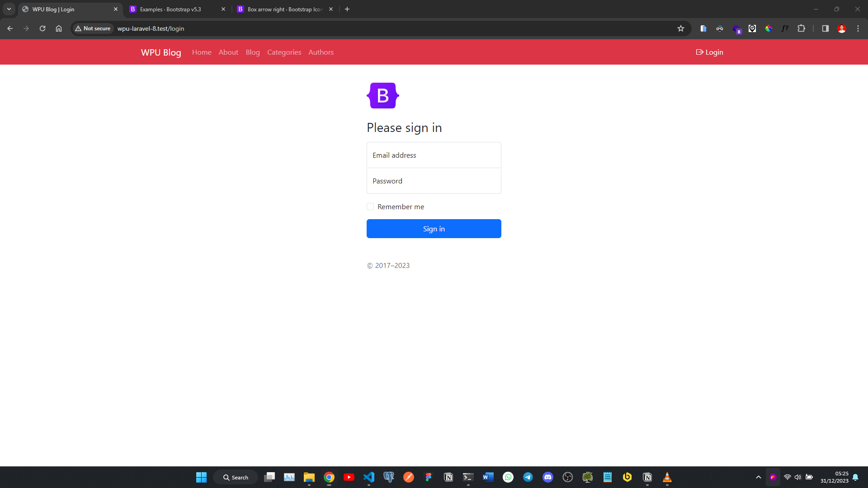Open Figma from the taskbar
Viewport: 868px width, 488px height.
pyautogui.click(x=429, y=477)
